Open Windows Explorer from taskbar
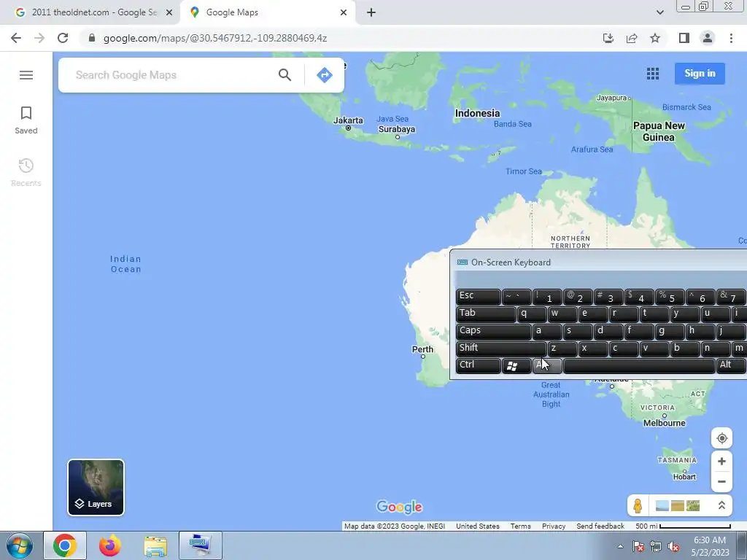The width and height of the screenshot is (747, 560). click(155, 545)
